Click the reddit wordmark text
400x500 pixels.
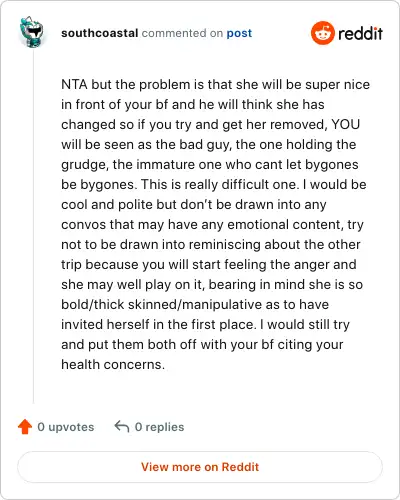(360, 33)
